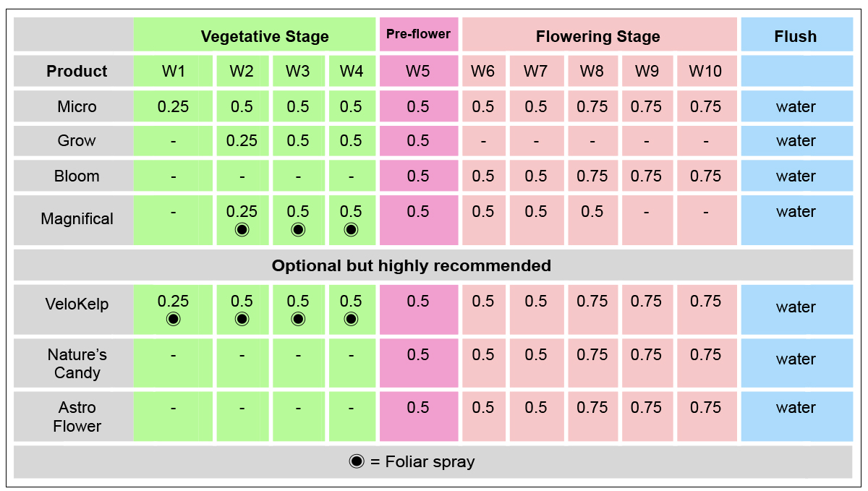Select the Vegetative Stage header
This screenshot has height=491, width=868.
(265, 36)
